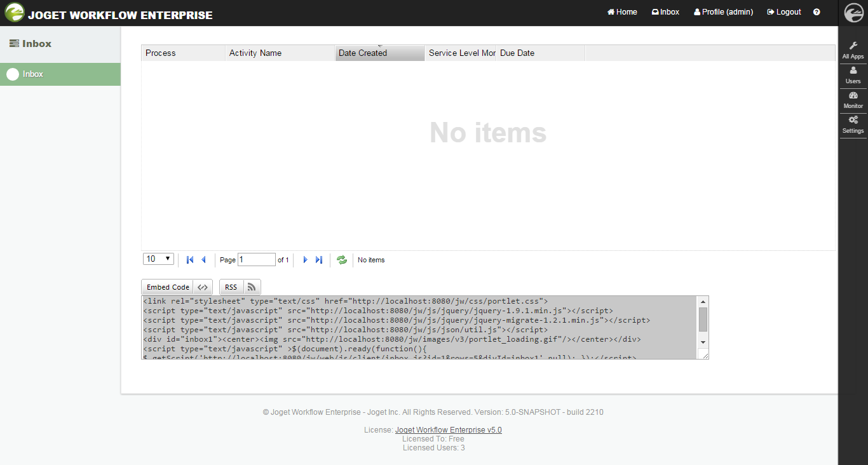Image resolution: width=868 pixels, height=465 pixels.
Task: Click the portlet_loading.gif line in the code
Action: [x=392, y=339]
